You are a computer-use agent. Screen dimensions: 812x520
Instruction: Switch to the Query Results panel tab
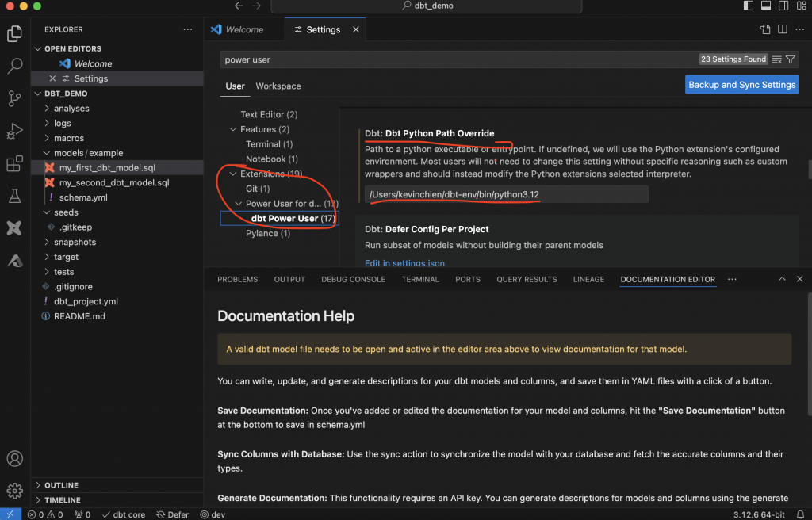click(x=527, y=279)
